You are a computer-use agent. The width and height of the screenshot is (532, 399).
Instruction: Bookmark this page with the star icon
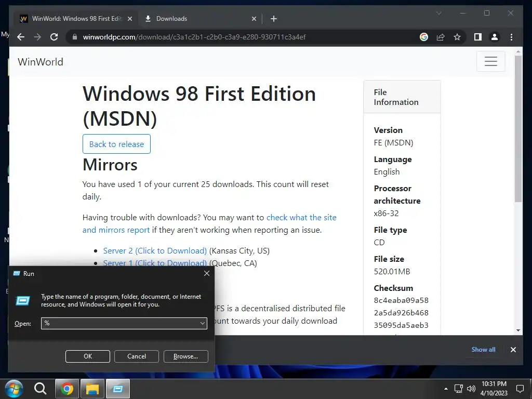[x=457, y=37]
